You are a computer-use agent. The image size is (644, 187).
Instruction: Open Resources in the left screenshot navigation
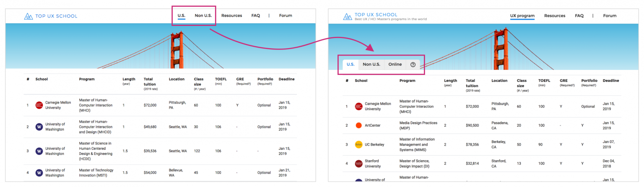coord(231,15)
